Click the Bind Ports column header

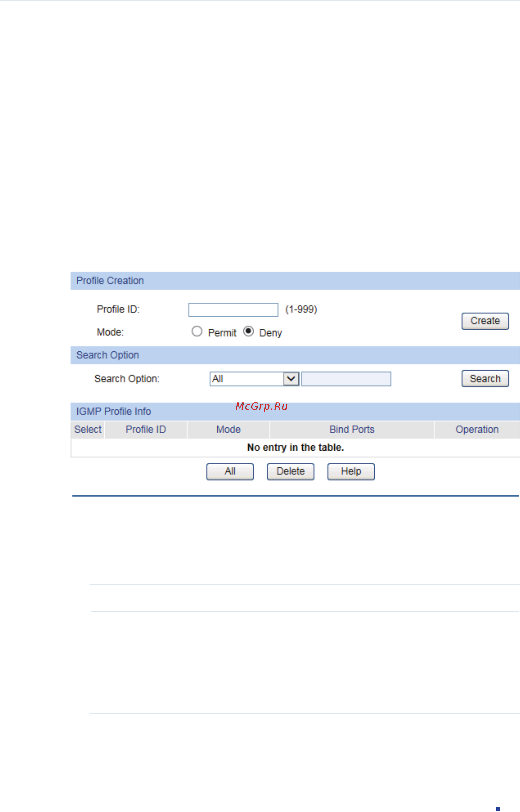tap(352, 430)
